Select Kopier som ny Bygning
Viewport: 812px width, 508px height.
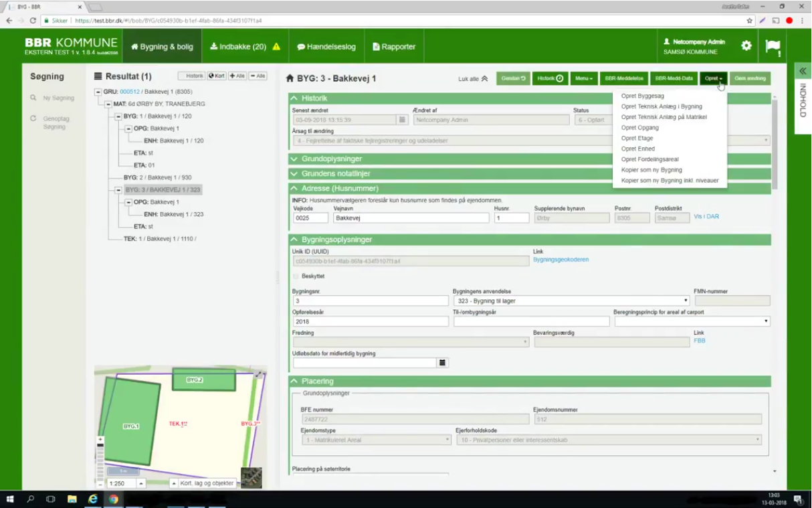click(651, 170)
